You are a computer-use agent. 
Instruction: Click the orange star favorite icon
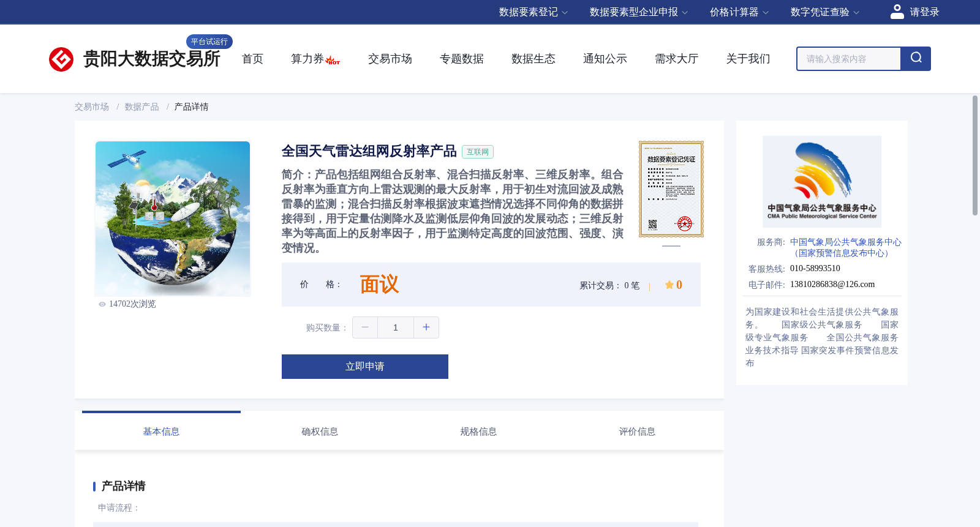(x=669, y=285)
